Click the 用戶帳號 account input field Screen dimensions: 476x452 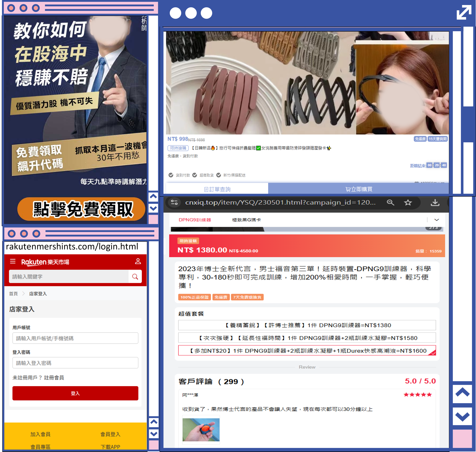point(75,338)
